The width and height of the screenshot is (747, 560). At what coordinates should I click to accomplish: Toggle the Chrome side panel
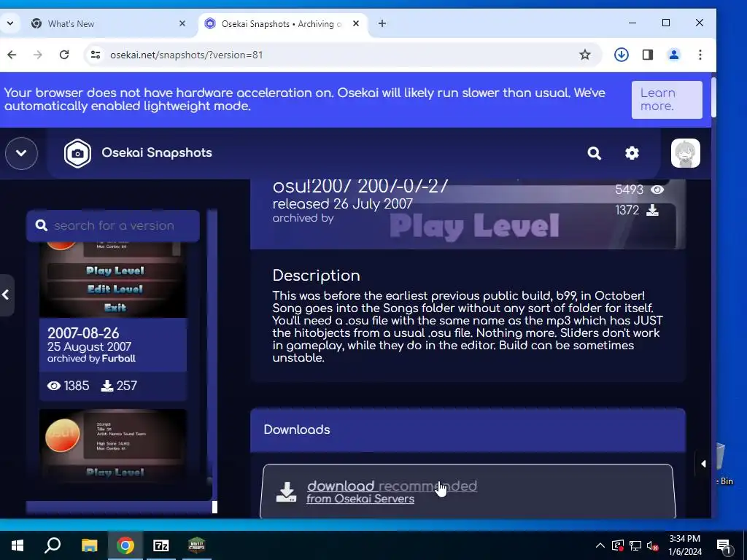coord(648,55)
